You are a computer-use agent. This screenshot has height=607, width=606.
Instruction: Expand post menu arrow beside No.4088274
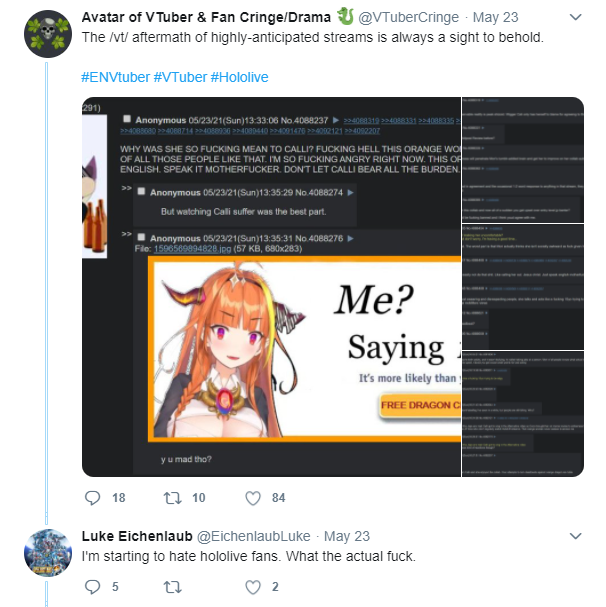(x=350, y=192)
